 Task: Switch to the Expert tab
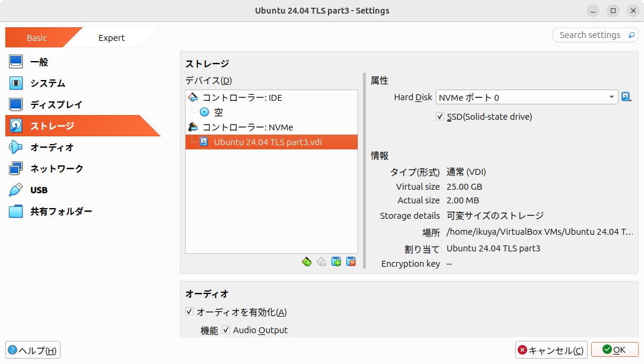[x=111, y=38]
